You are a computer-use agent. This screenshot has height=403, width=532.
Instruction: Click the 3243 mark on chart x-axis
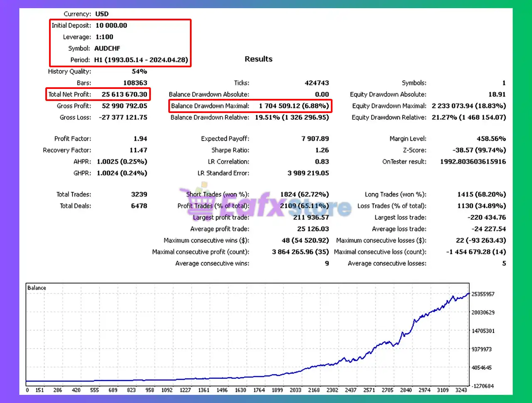(461, 390)
